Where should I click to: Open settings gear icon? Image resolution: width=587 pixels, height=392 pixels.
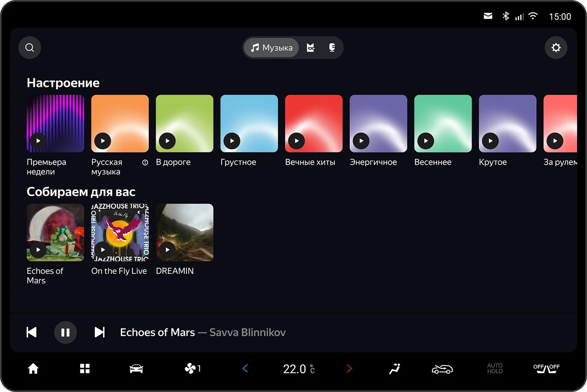coord(556,48)
